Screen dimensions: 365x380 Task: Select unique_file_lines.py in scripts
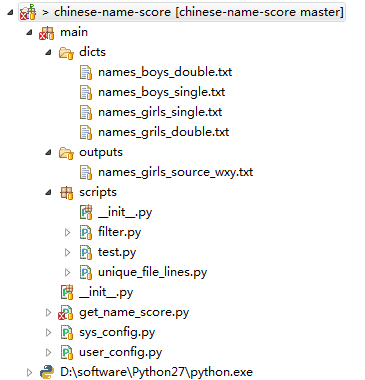pyautogui.click(x=152, y=272)
